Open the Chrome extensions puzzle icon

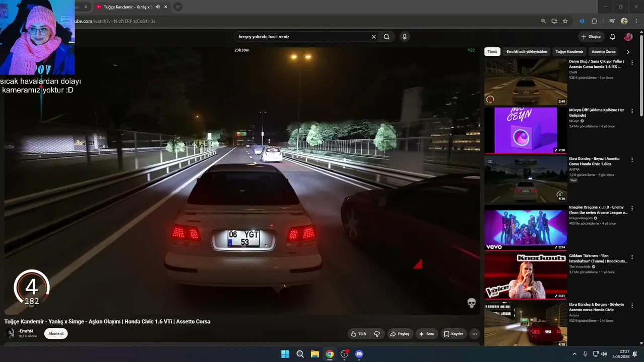[x=594, y=21]
